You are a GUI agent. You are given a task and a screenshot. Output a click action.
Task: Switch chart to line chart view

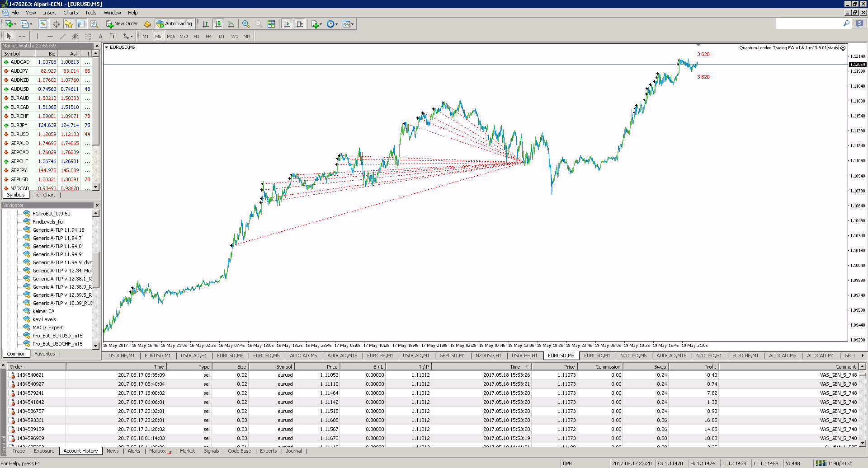click(x=231, y=24)
